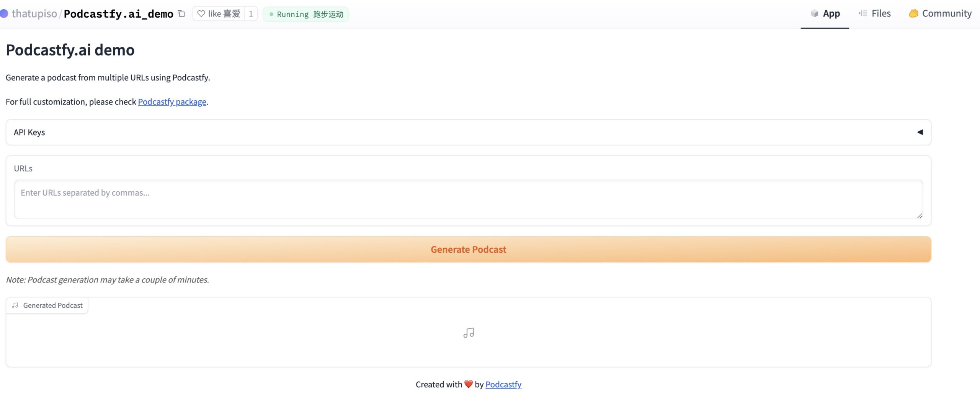Expand the API Keys accordion arrow
This screenshot has width=980, height=400.
[920, 132]
